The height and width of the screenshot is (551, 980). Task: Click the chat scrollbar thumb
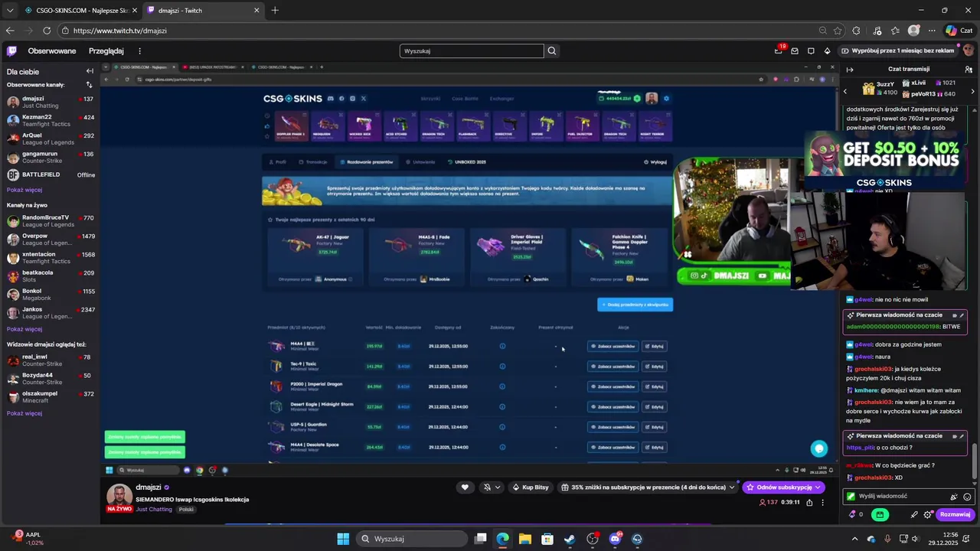pyautogui.click(x=975, y=461)
